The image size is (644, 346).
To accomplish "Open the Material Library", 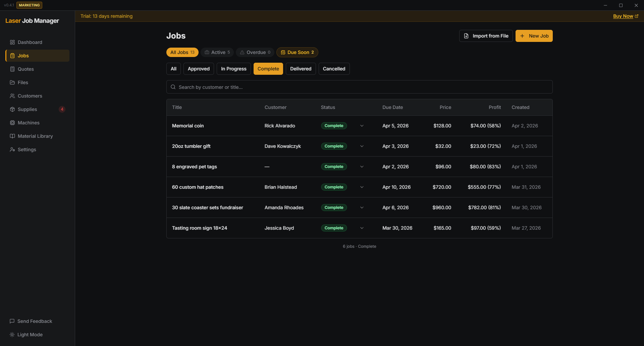I will click(x=35, y=136).
